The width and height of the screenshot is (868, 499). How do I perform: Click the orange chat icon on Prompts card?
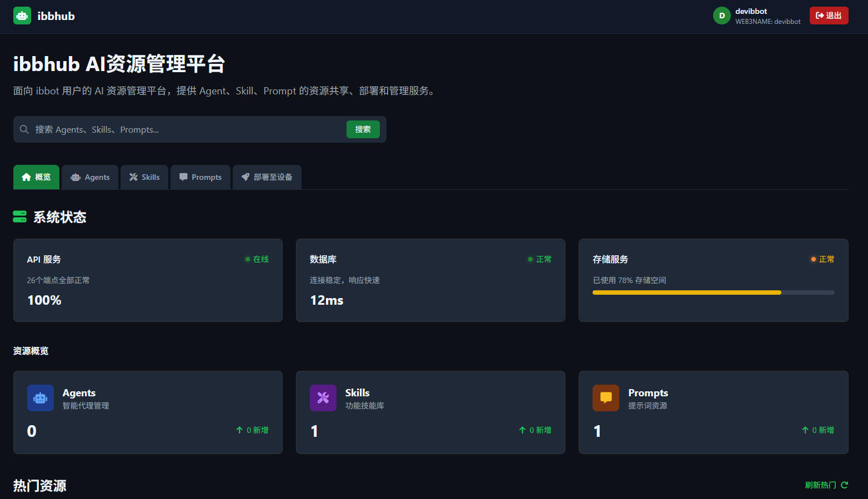click(606, 398)
